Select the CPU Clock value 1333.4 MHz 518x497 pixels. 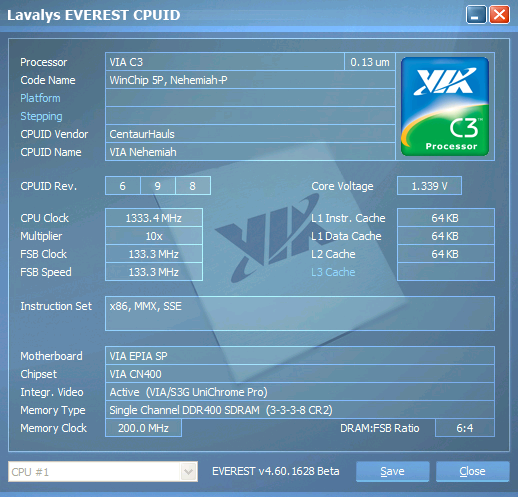154,218
